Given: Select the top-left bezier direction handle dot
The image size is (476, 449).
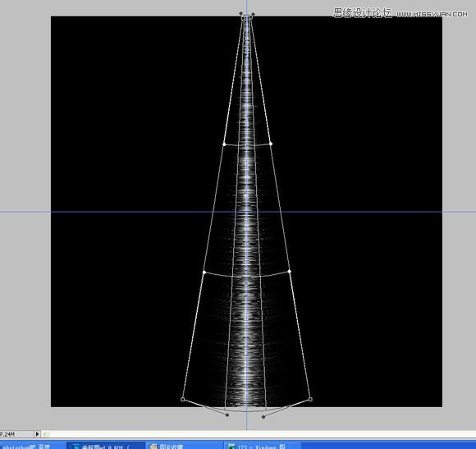Looking at the screenshot, I should 241,13.
